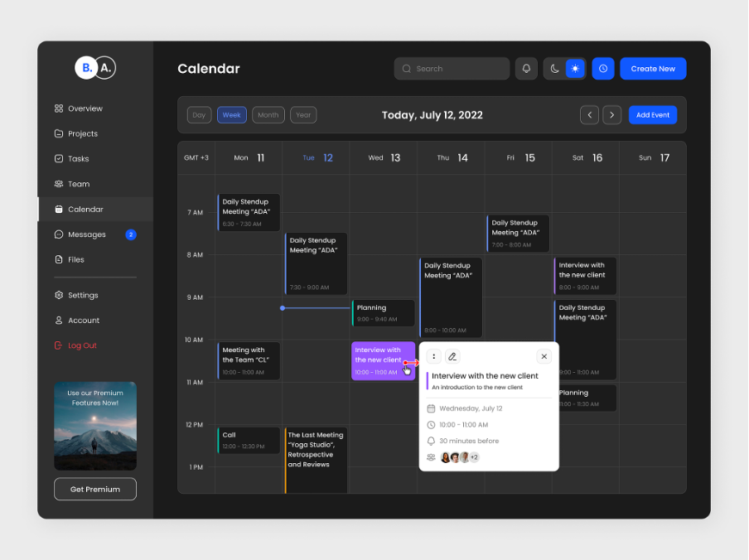Switch to Day view
Screen dimensions: 749x560
pyautogui.click(x=199, y=115)
